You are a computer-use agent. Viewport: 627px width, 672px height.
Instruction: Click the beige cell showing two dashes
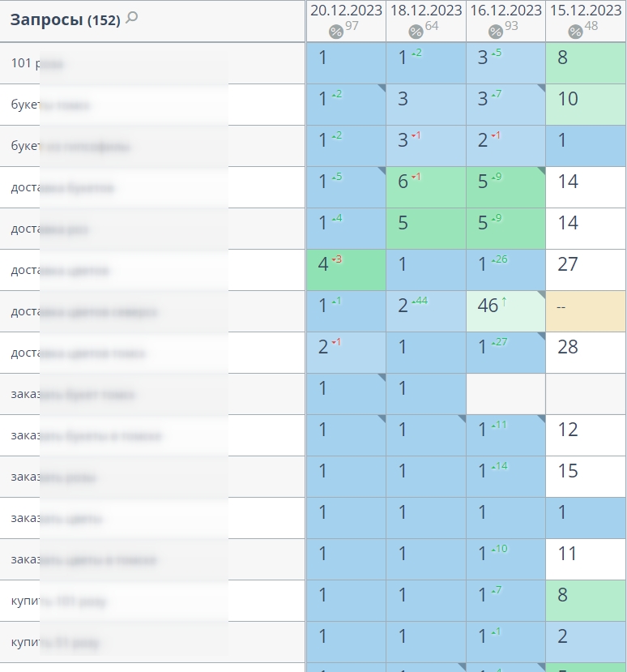click(586, 311)
